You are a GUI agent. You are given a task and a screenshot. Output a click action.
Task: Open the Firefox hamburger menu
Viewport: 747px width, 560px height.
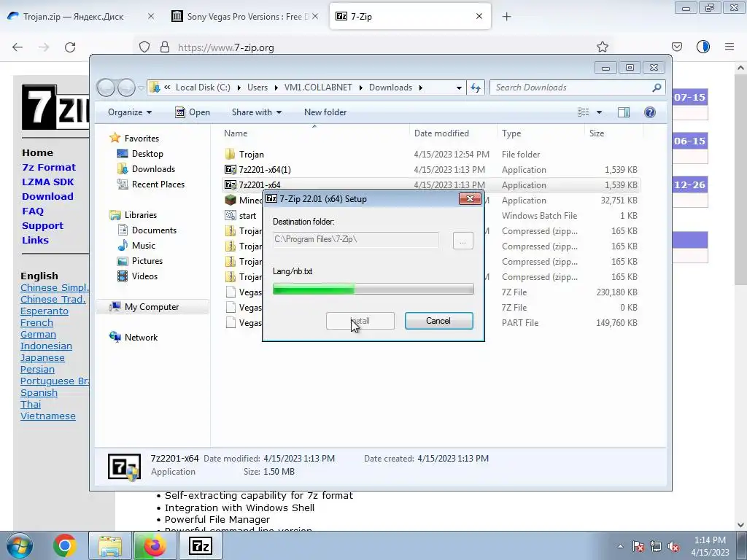tap(729, 47)
